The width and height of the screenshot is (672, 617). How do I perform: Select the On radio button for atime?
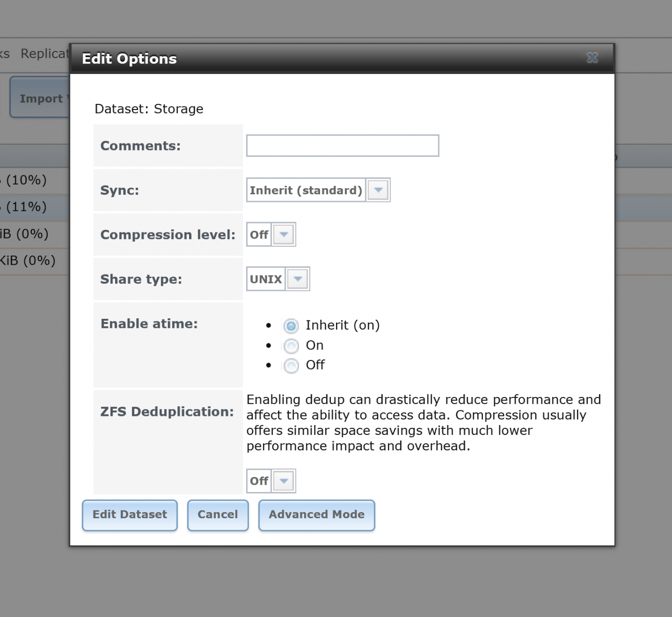click(x=291, y=346)
